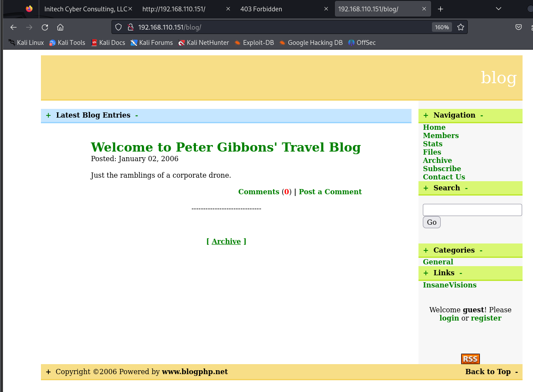
Task: Open the Exploit-DB bookmark
Action: pos(254,43)
